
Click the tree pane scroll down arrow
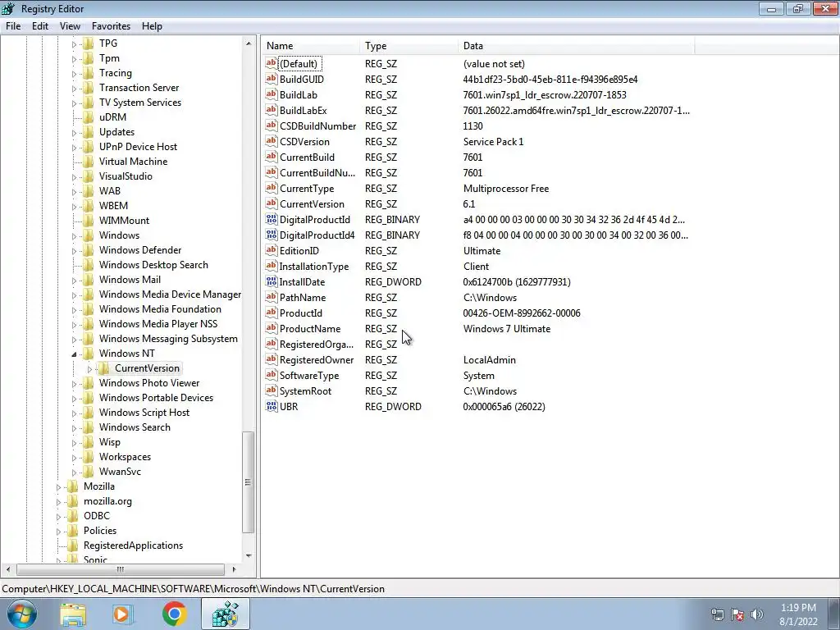(249, 555)
